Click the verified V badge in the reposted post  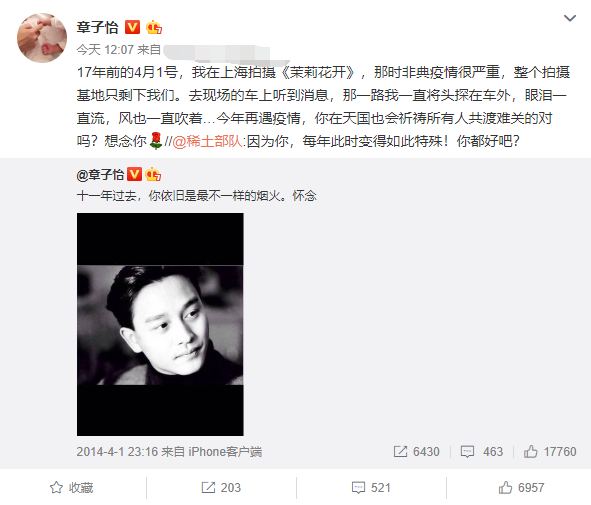134,174
